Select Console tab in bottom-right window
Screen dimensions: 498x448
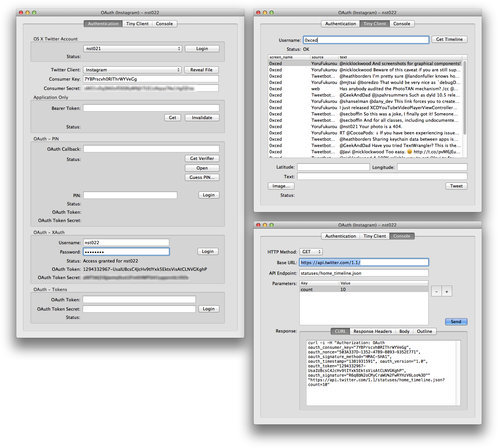[402, 236]
